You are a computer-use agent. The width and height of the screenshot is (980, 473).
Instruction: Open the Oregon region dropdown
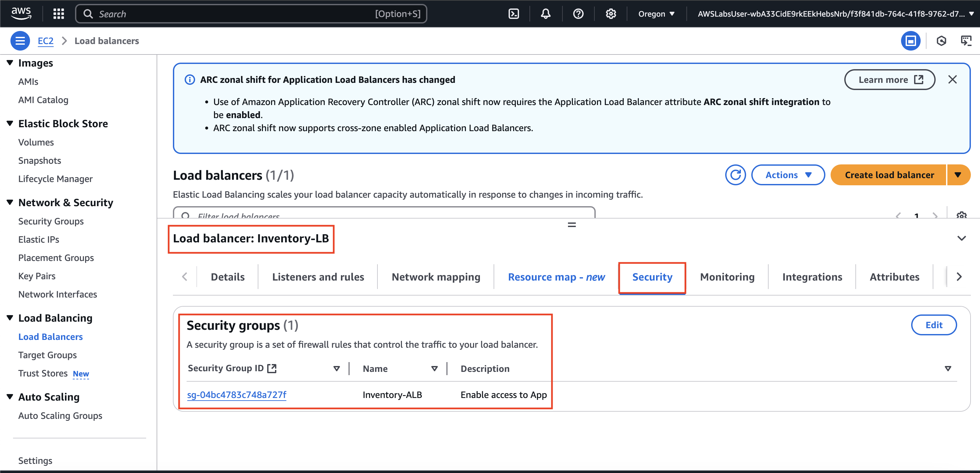coord(656,14)
